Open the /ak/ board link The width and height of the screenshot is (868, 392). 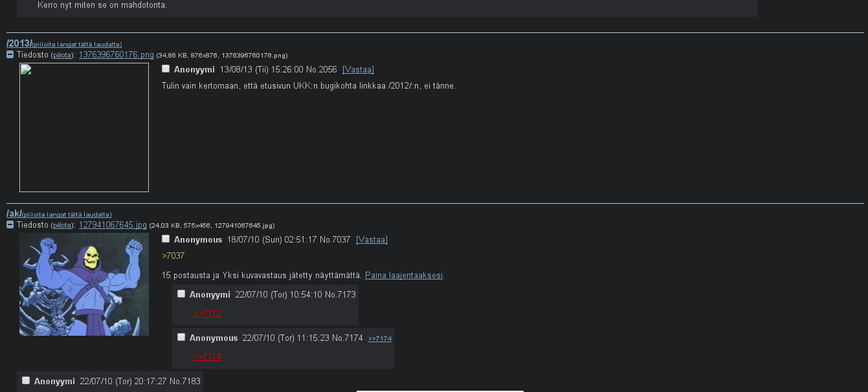[x=14, y=213]
